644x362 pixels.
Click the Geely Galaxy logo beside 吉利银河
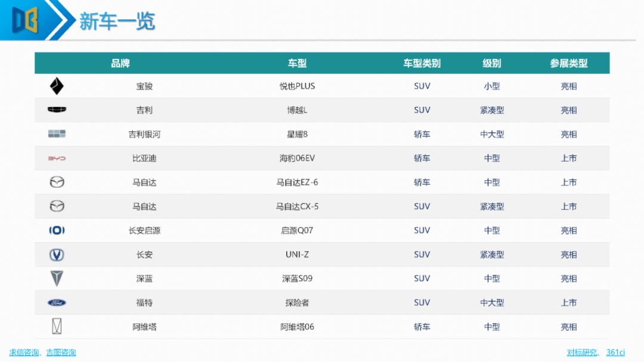click(57, 134)
